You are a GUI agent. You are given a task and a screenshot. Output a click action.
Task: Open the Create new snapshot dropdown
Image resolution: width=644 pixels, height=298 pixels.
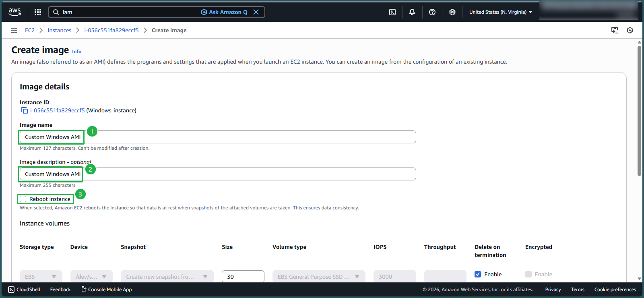pyautogui.click(x=167, y=277)
